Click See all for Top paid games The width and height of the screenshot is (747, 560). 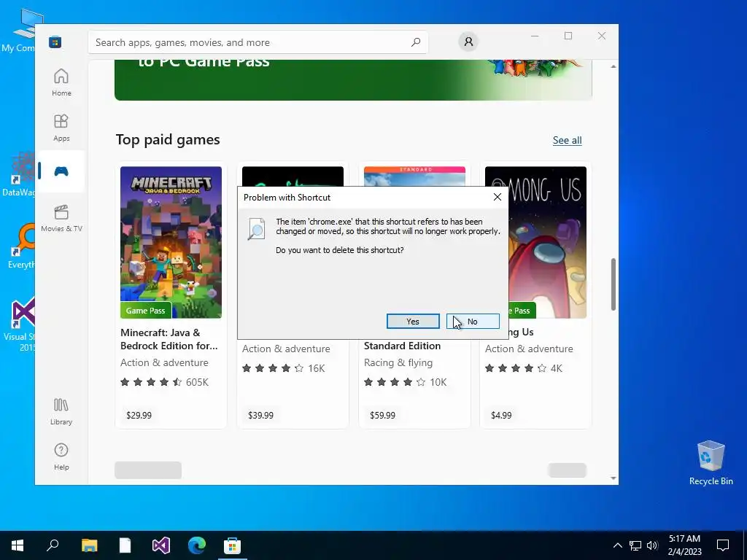click(x=567, y=140)
